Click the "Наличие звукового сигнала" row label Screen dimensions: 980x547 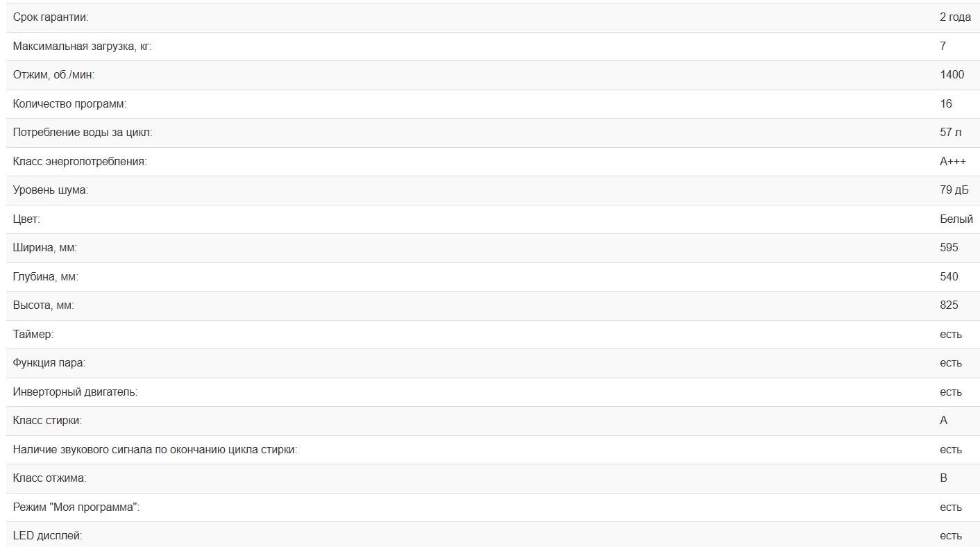(x=155, y=450)
